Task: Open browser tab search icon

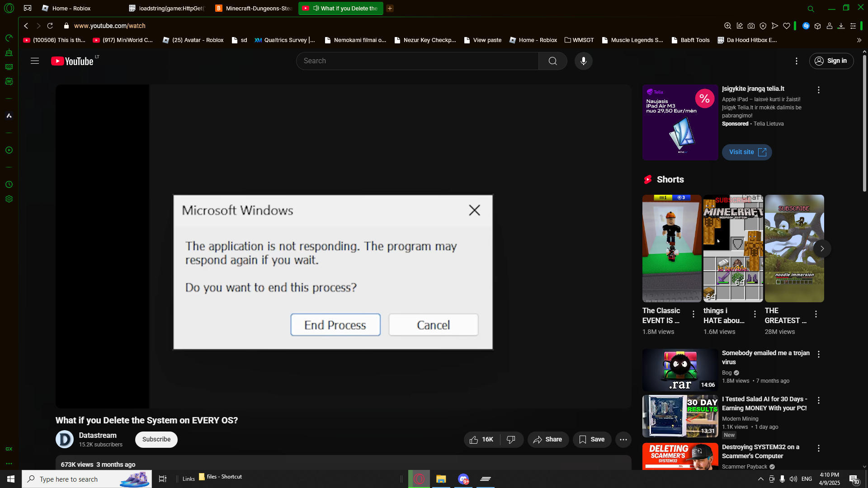Action: [x=811, y=9]
